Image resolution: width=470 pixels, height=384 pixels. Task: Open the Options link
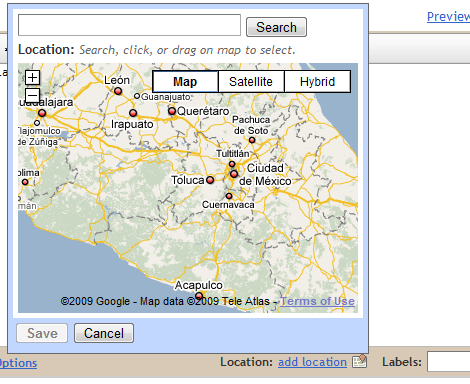(x=18, y=363)
